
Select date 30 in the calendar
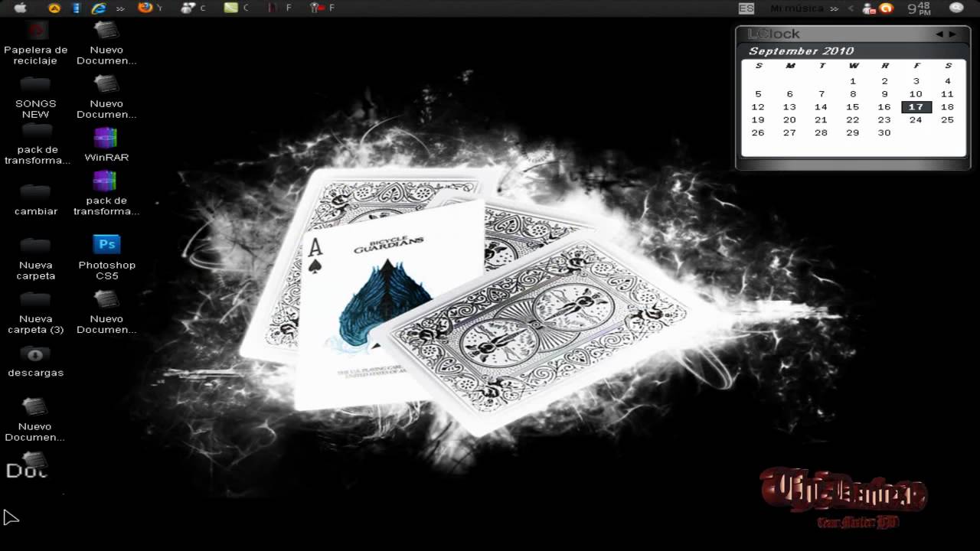click(884, 133)
